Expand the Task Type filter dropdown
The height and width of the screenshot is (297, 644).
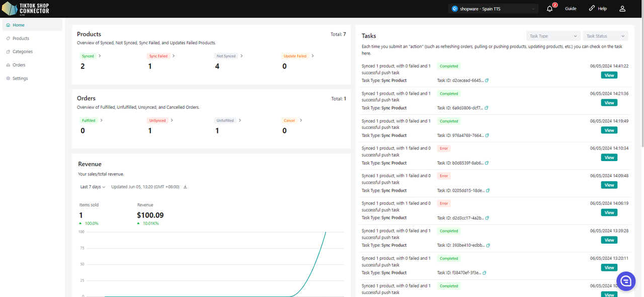[x=553, y=36]
